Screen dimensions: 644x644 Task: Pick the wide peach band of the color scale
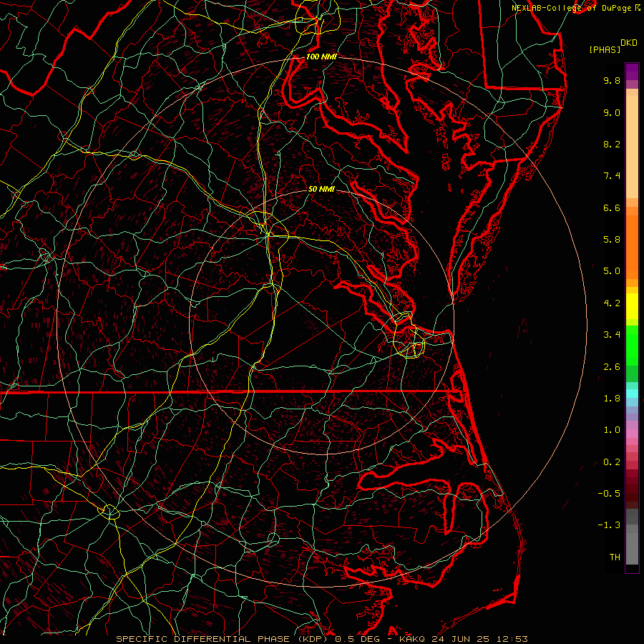(632, 147)
